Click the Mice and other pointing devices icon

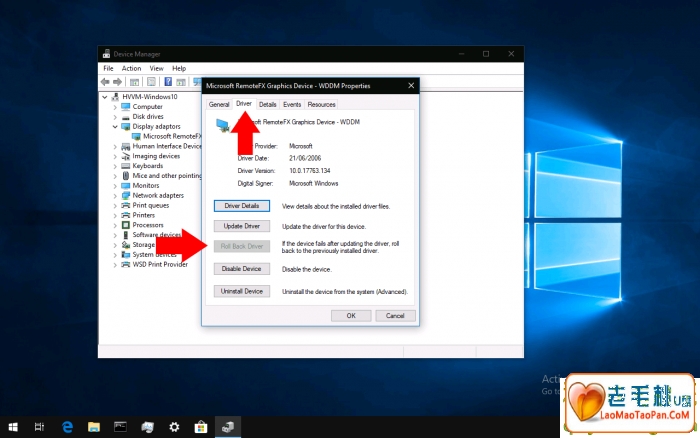(x=125, y=175)
